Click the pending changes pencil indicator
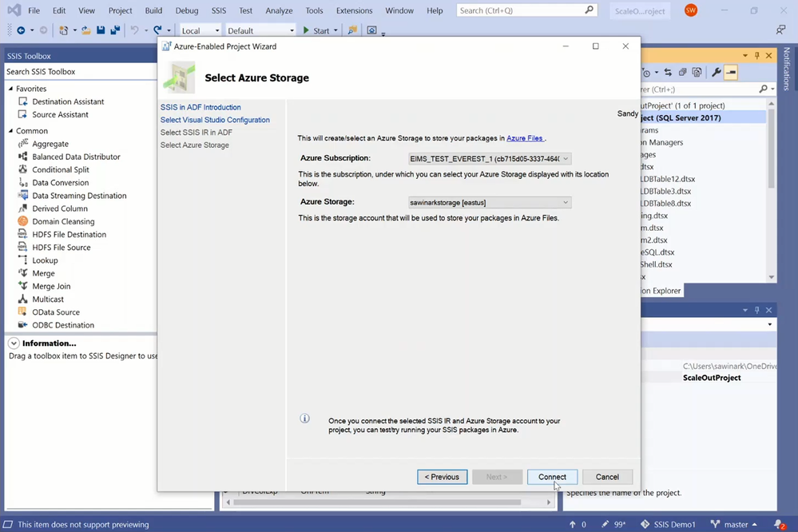 (613, 524)
